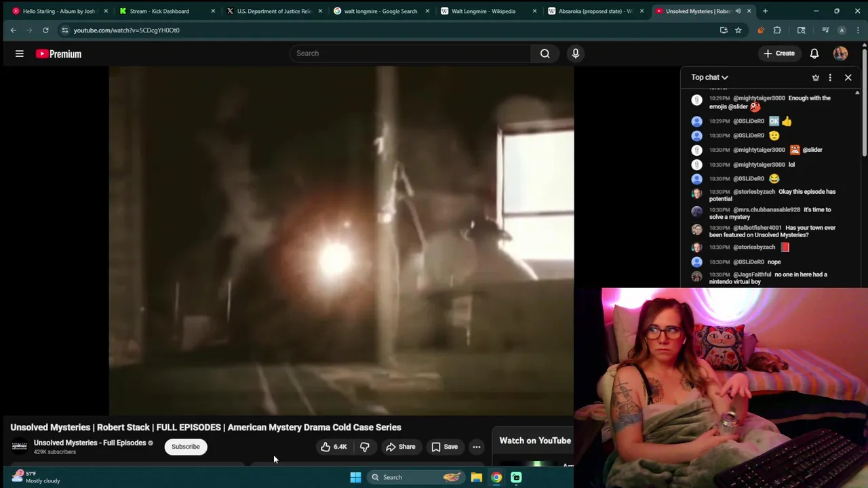Viewport: 868px width, 488px height.
Task: Open the Create menu
Action: (x=779, y=54)
